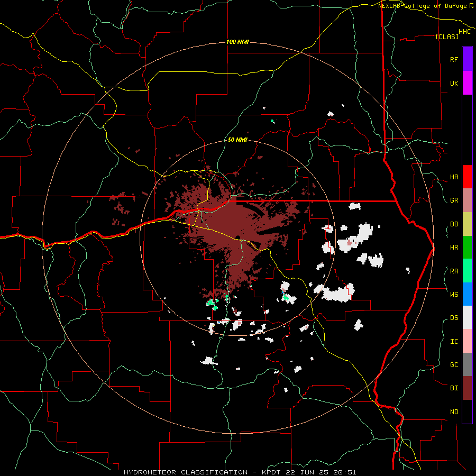Image resolution: width=476 pixels, height=476 pixels.
Task: Pick the RA legend label
Action: click(x=454, y=271)
